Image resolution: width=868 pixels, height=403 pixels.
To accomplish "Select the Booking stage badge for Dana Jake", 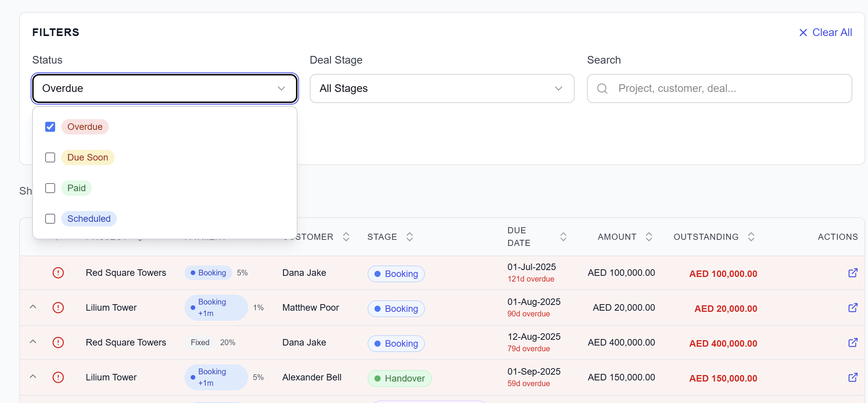I will click(396, 274).
